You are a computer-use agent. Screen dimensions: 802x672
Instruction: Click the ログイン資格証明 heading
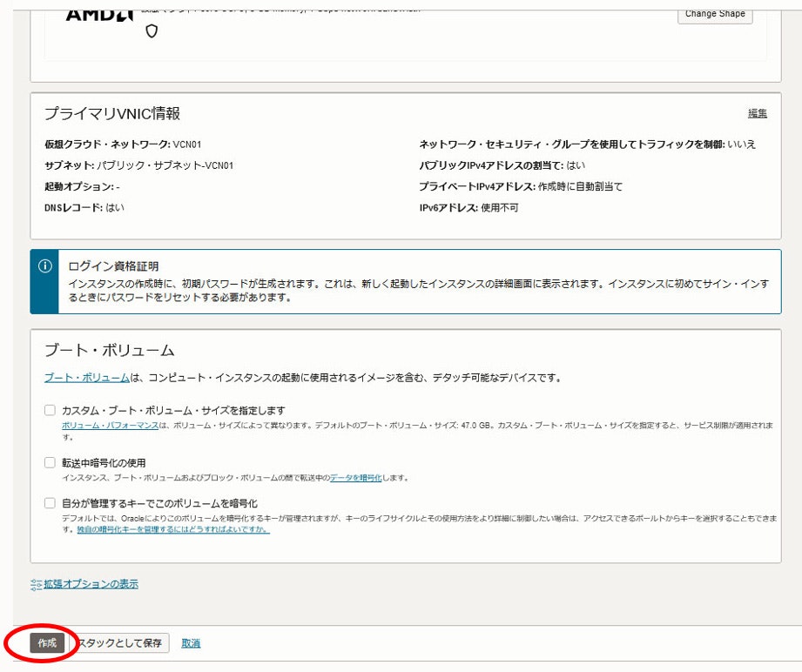tap(113, 266)
